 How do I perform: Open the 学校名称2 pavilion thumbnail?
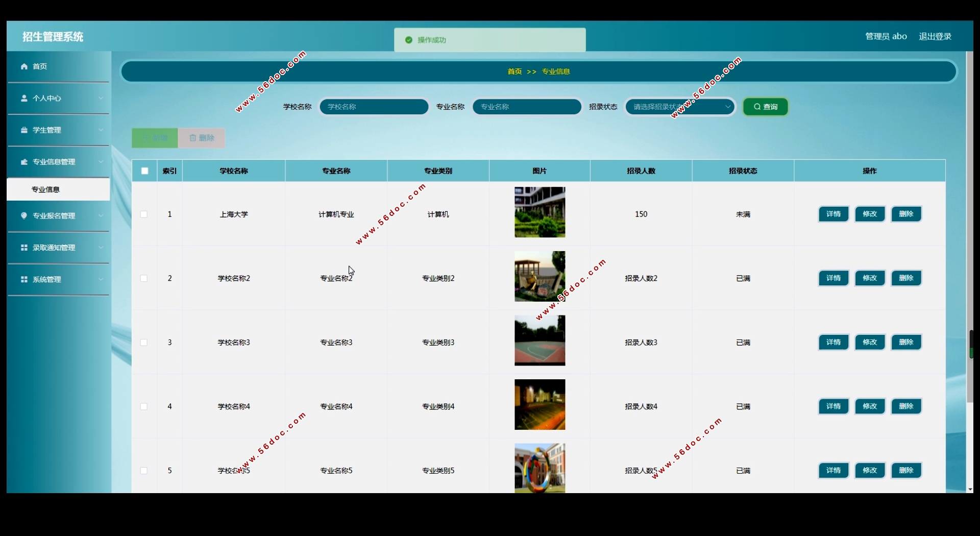point(540,276)
